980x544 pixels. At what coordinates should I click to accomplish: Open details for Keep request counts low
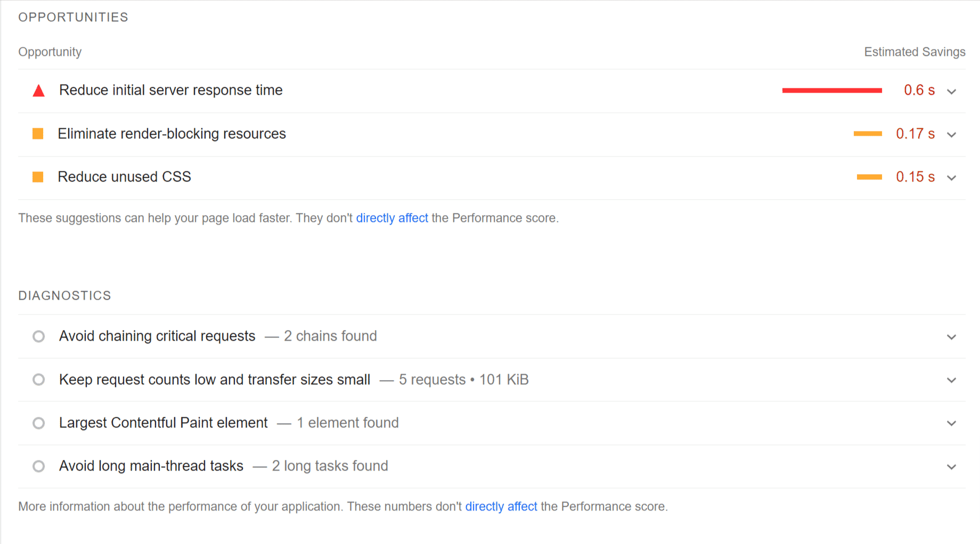[951, 380]
